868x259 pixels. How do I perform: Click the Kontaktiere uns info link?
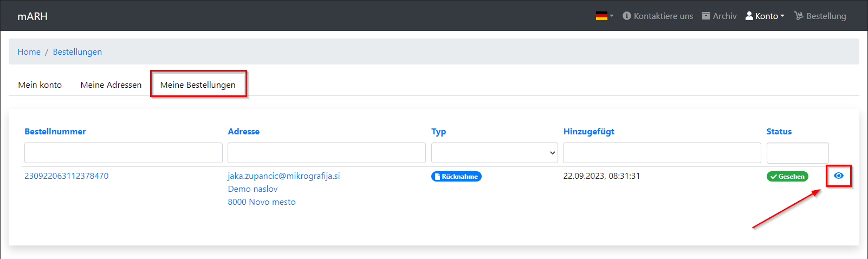coord(658,16)
